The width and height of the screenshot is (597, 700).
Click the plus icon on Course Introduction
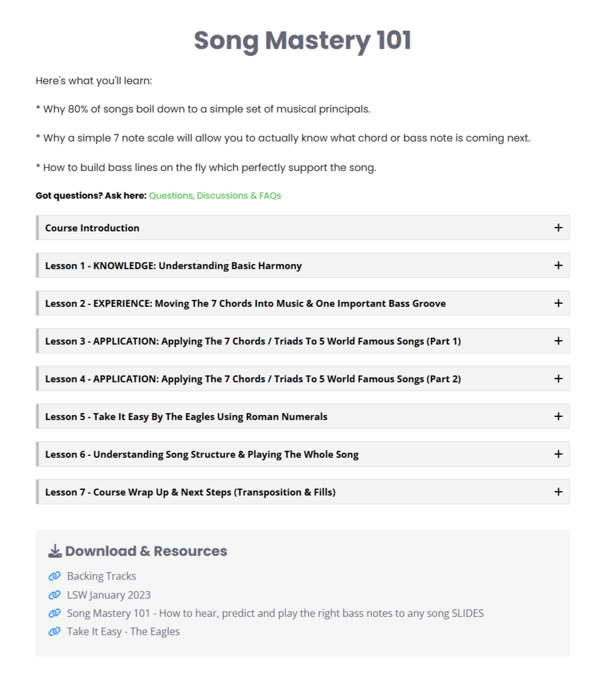(x=557, y=228)
